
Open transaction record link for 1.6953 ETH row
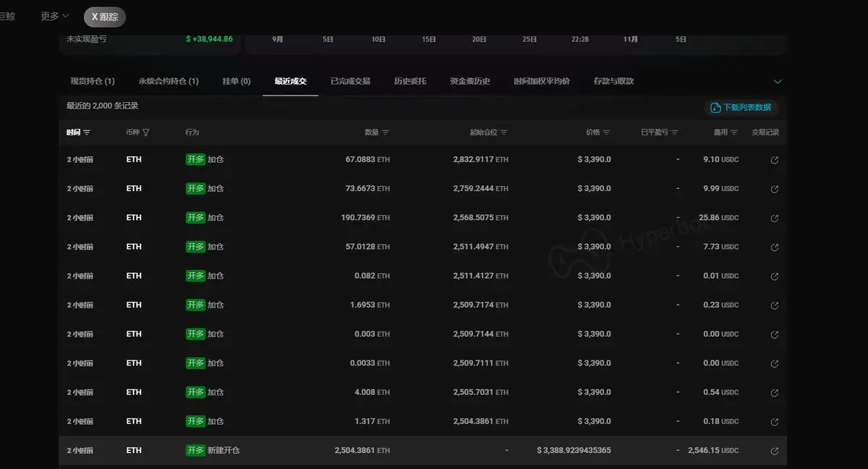click(x=775, y=305)
